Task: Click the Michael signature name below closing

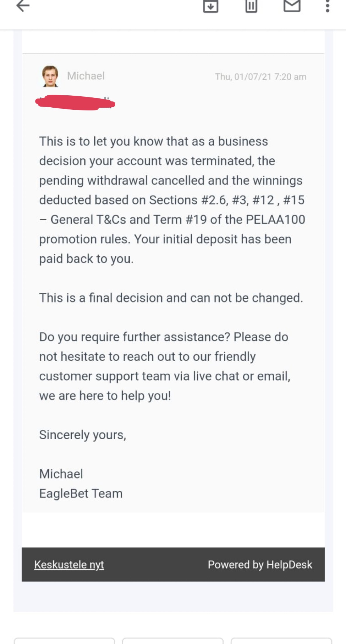Action: (x=61, y=474)
